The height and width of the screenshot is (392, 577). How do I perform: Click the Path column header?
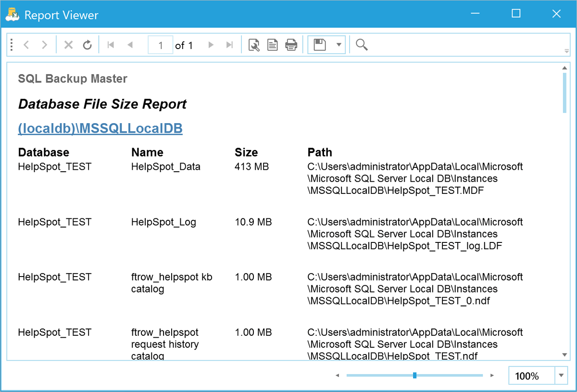(320, 152)
